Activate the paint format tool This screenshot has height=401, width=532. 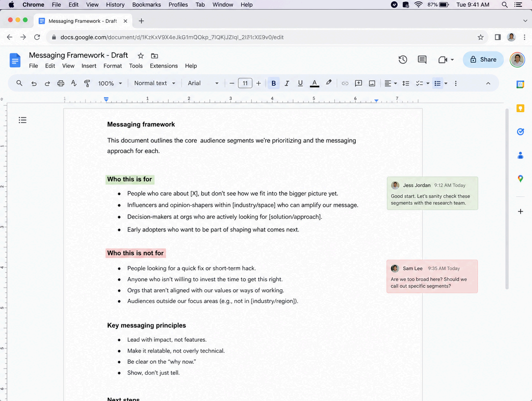[x=87, y=83]
